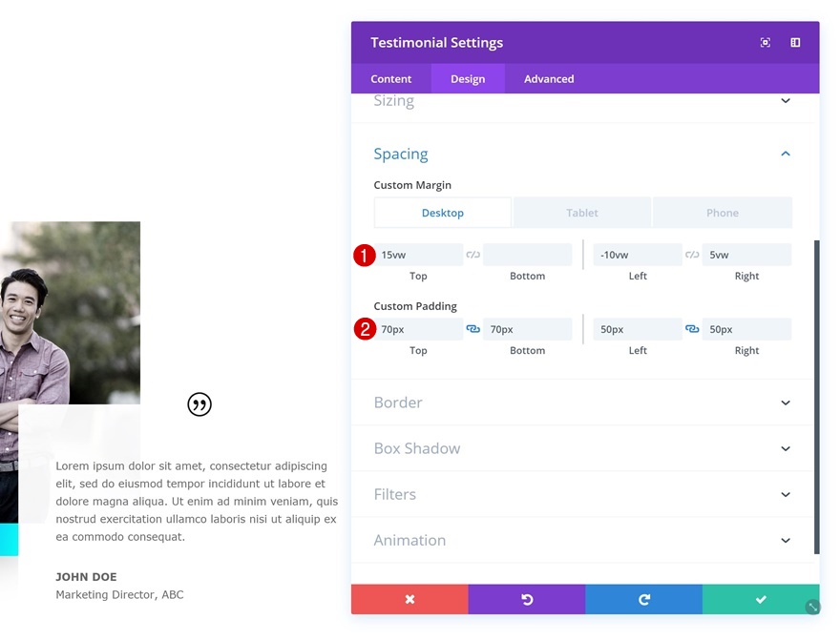This screenshot has height=640, width=840.
Task: Undo last change with the purple undo icon
Action: [526, 599]
